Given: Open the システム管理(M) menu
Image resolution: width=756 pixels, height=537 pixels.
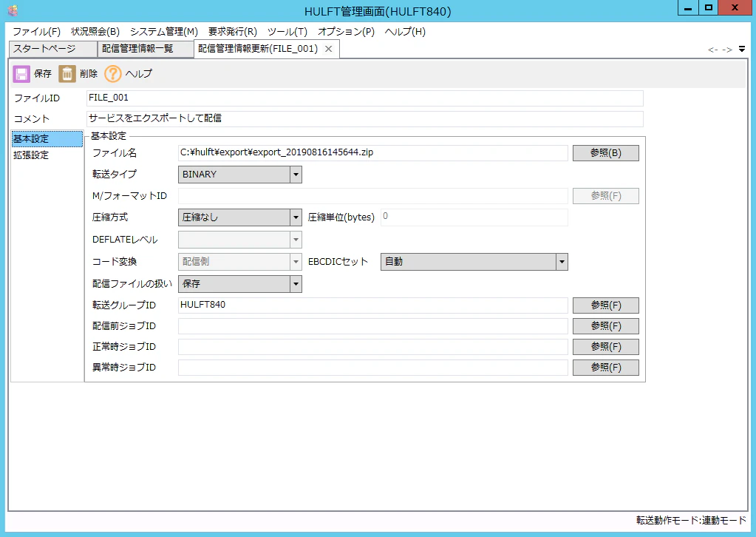Looking at the screenshot, I should [x=164, y=32].
